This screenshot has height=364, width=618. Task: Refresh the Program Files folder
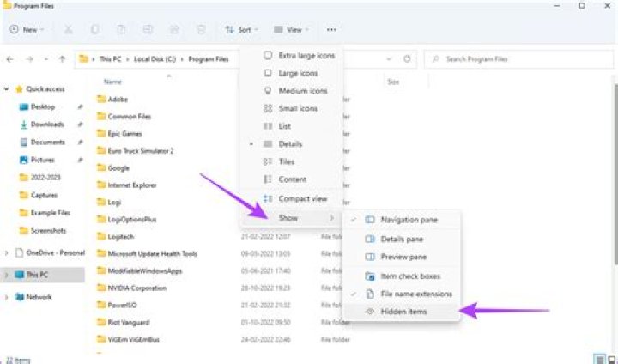407,58
